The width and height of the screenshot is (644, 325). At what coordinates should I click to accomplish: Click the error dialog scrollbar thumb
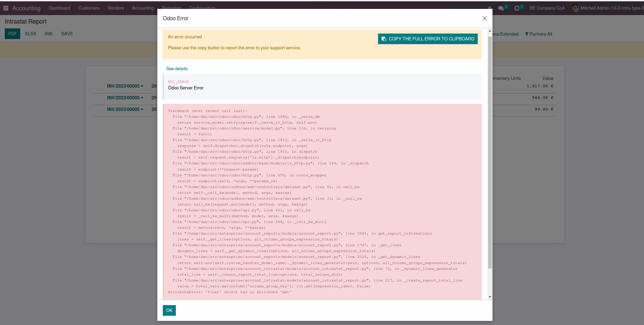[490, 152]
